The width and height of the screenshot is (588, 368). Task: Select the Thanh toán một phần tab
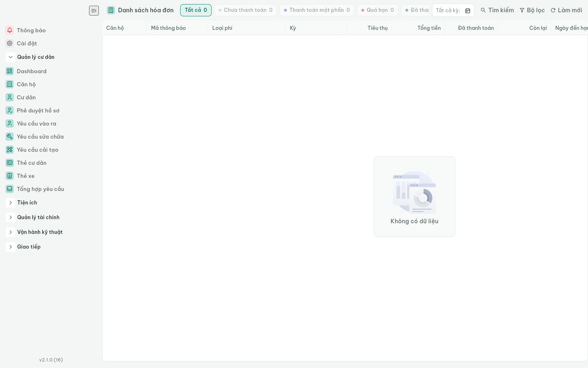click(317, 10)
